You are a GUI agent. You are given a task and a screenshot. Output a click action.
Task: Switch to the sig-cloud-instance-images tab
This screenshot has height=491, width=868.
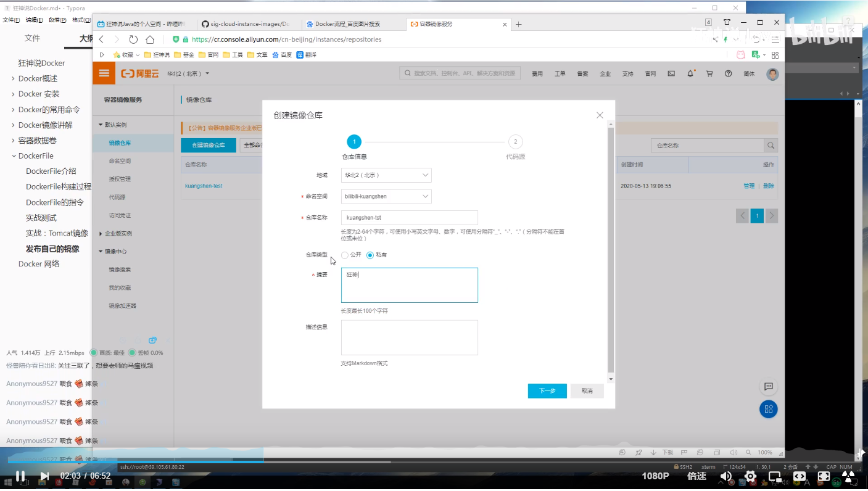249,24
